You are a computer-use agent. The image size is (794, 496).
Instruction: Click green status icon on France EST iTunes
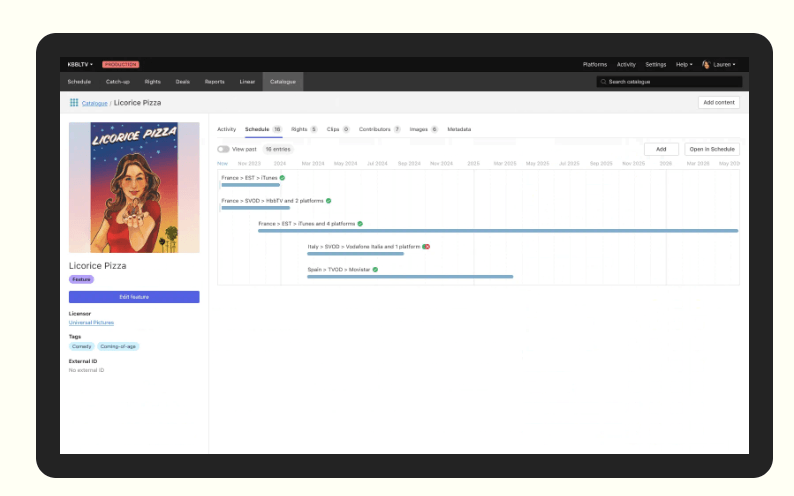pyautogui.click(x=283, y=178)
